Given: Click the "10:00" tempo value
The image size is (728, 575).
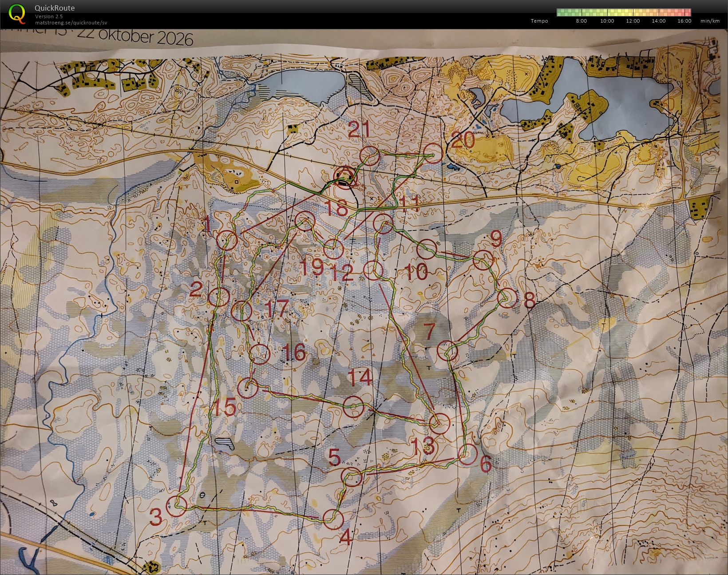Looking at the screenshot, I should (607, 21).
